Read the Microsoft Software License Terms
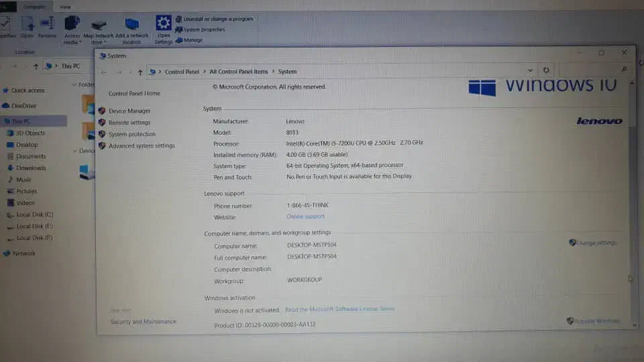 pyautogui.click(x=339, y=309)
